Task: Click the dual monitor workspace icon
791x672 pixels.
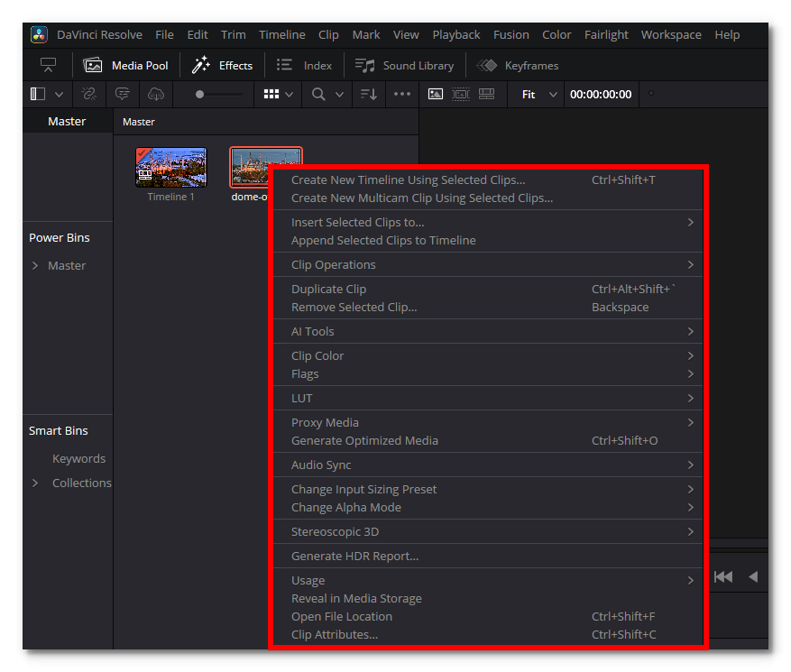Action: pyautogui.click(x=48, y=65)
